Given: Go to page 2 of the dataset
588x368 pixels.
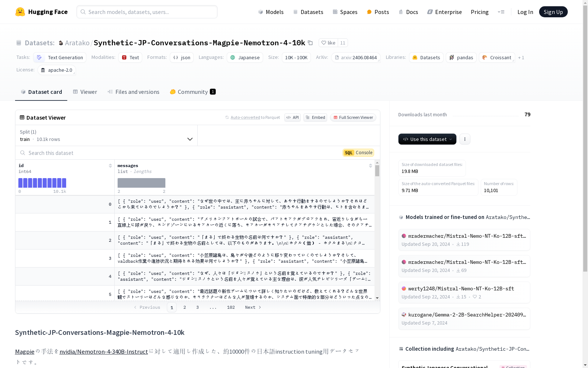Looking at the screenshot, I should [x=184, y=307].
